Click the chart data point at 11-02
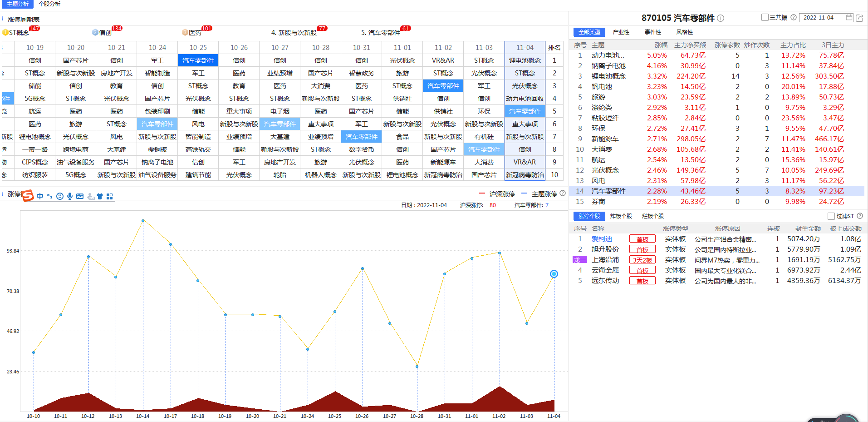 (500, 253)
